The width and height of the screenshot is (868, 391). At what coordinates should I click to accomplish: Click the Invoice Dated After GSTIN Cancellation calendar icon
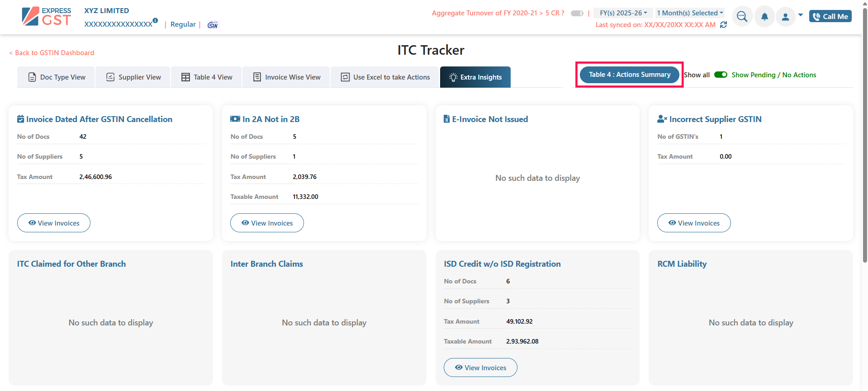click(20, 119)
